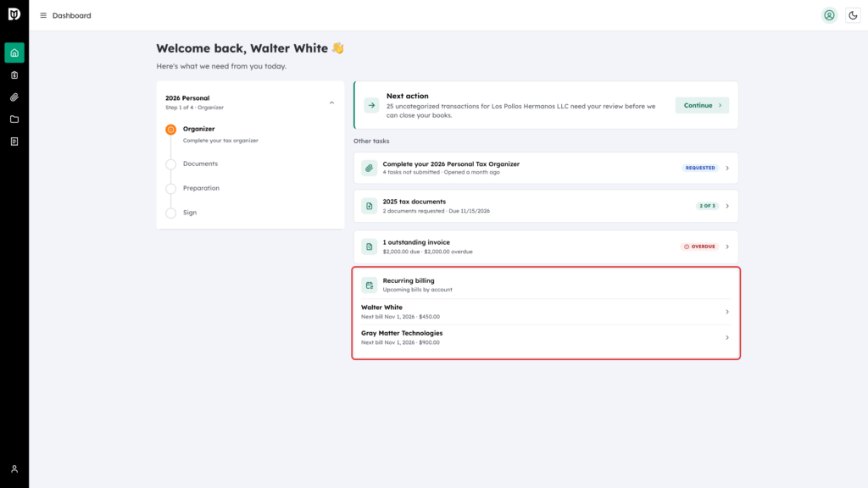Toggle dark mode with moon icon
Screen dimensions: 868x488
(853, 15)
